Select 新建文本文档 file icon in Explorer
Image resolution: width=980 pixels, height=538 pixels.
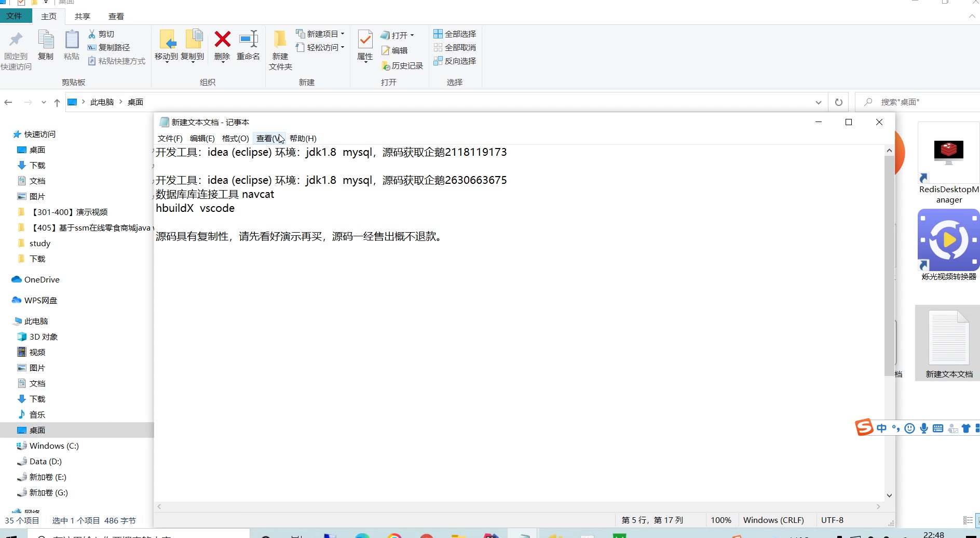coord(949,343)
